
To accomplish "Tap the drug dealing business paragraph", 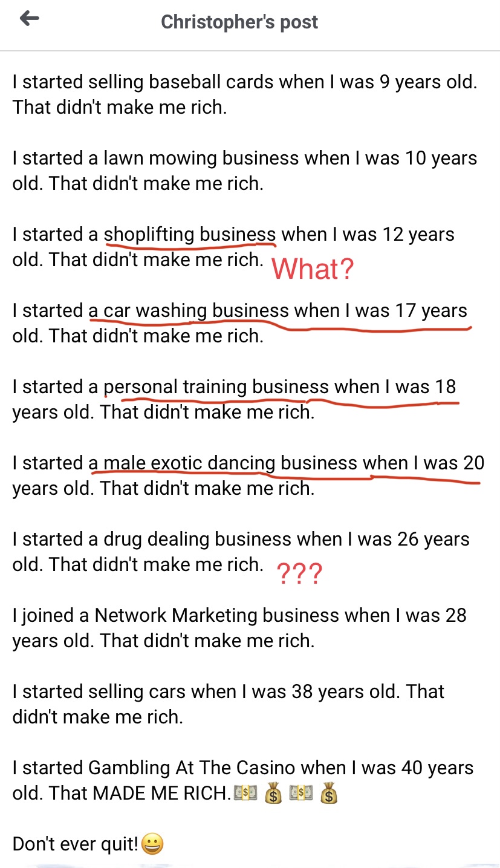I will [x=241, y=552].
